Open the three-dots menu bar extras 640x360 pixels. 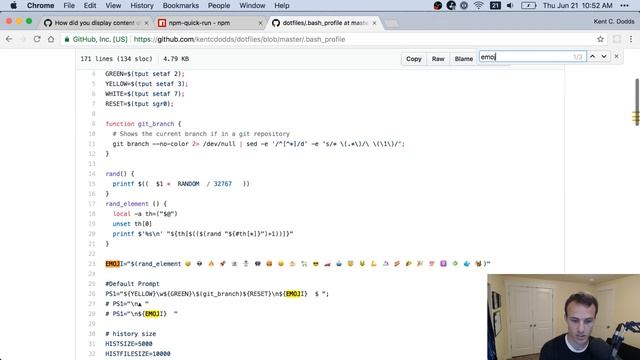point(624,6)
